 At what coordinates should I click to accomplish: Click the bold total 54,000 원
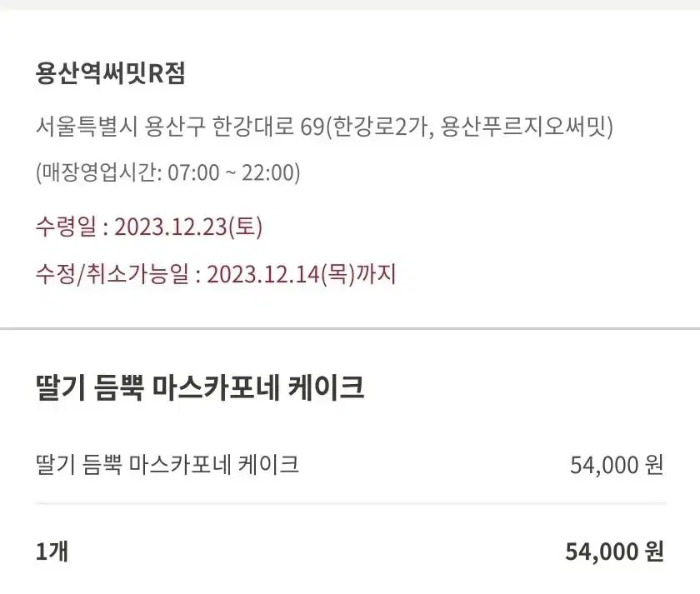point(614,552)
